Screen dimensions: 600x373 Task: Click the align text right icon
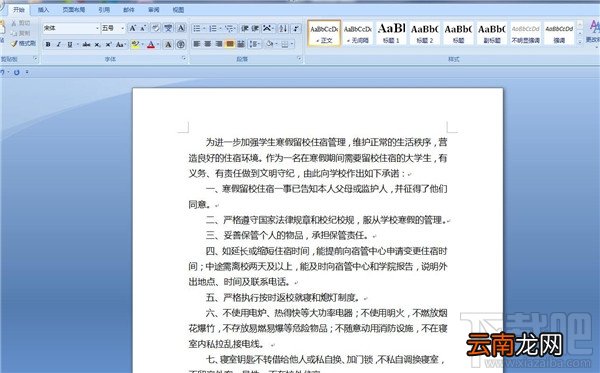tap(219, 44)
